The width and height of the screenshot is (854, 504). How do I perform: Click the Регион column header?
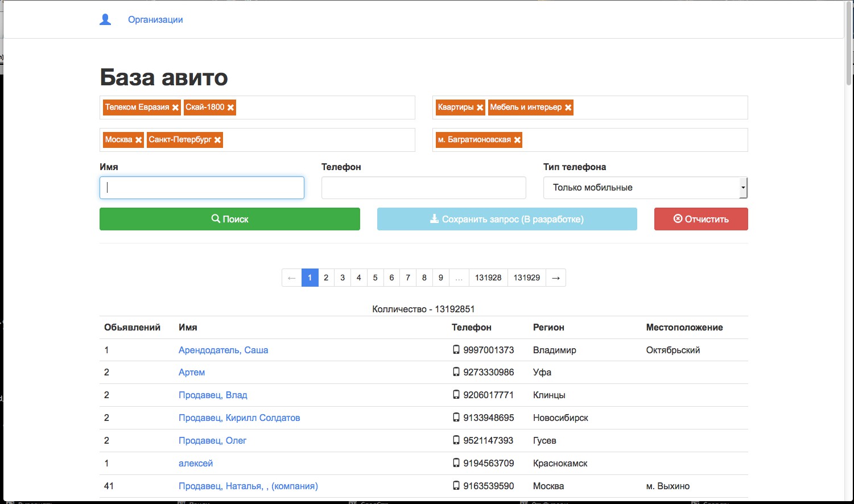548,327
